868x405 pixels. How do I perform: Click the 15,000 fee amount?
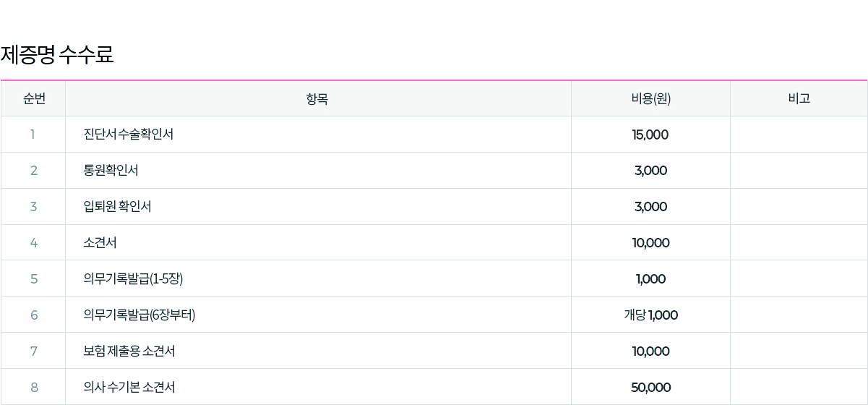click(x=650, y=135)
